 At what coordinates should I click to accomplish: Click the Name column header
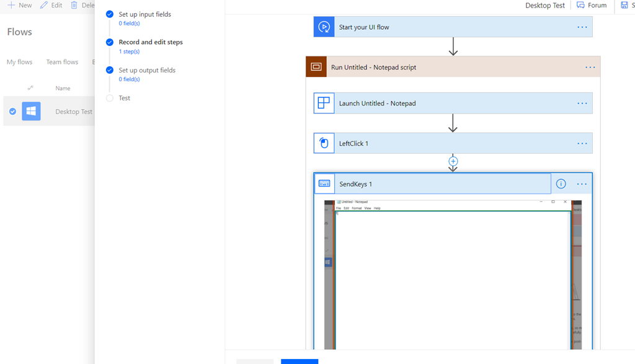point(63,88)
